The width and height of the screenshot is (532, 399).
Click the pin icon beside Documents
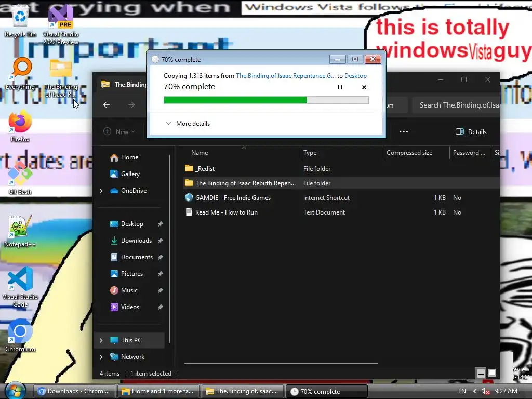click(160, 257)
